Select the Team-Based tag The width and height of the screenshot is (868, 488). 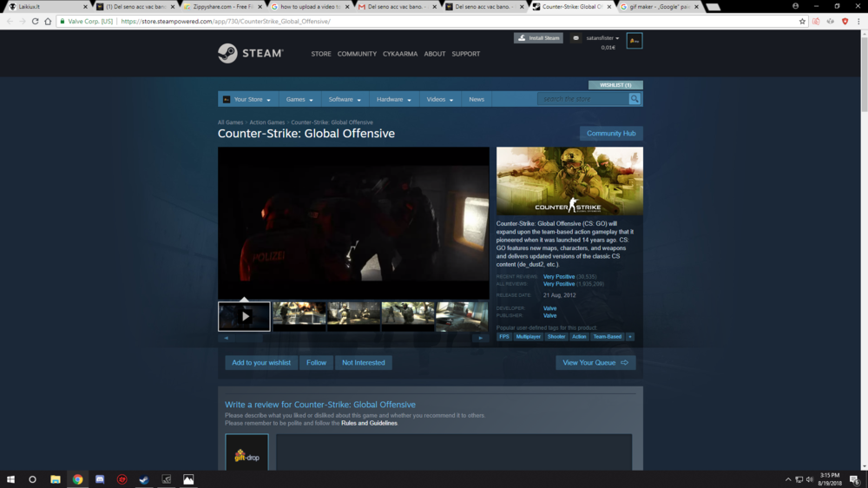(608, 336)
